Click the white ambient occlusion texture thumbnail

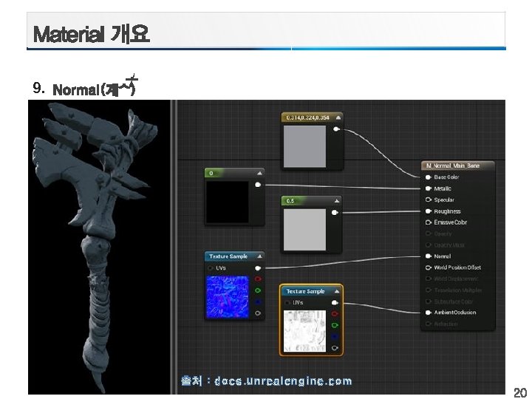(x=304, y=331)
